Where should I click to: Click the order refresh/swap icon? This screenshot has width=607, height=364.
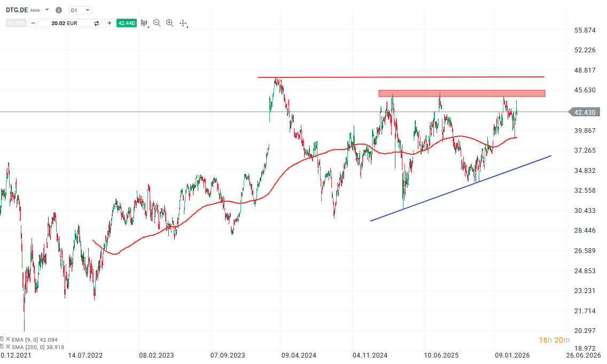coord(97,23)
